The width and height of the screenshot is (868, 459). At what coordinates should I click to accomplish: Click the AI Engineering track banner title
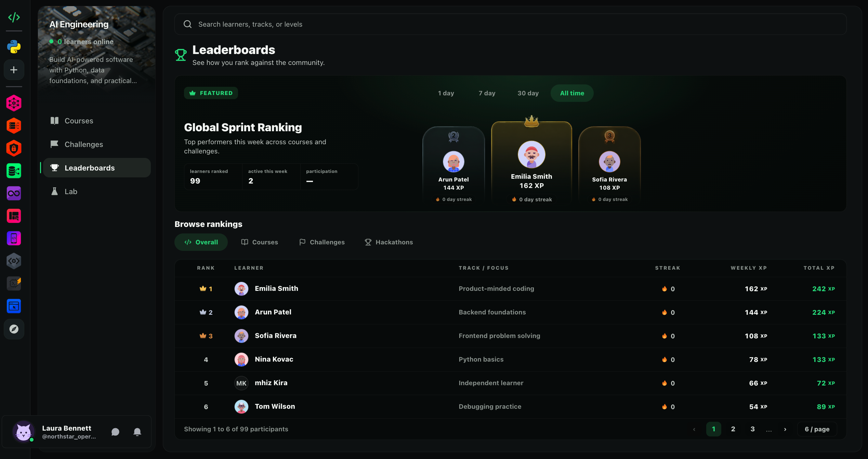click(79, 24)
